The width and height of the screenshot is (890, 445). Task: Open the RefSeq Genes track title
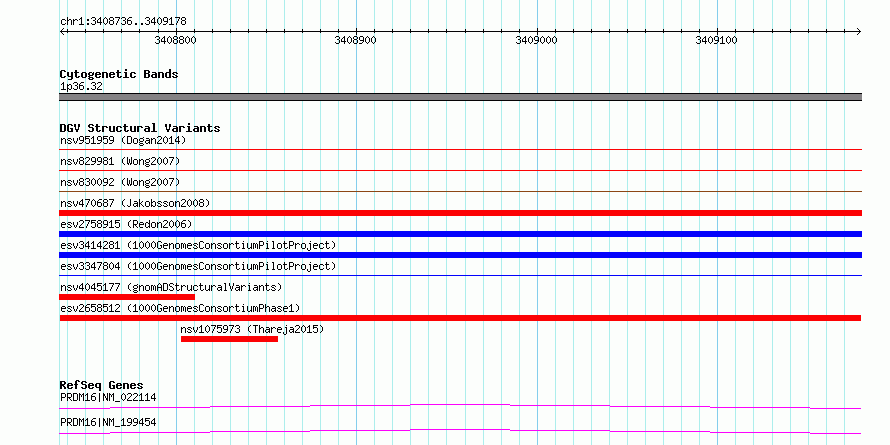102,386
